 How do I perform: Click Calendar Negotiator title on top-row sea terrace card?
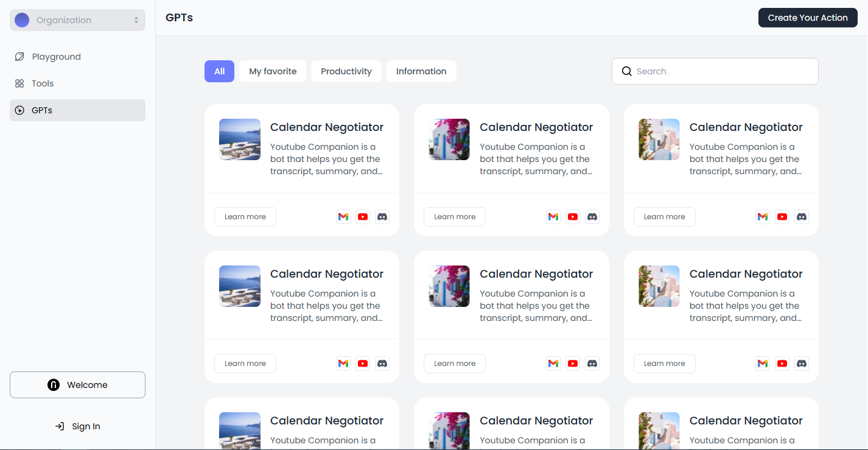327,127
